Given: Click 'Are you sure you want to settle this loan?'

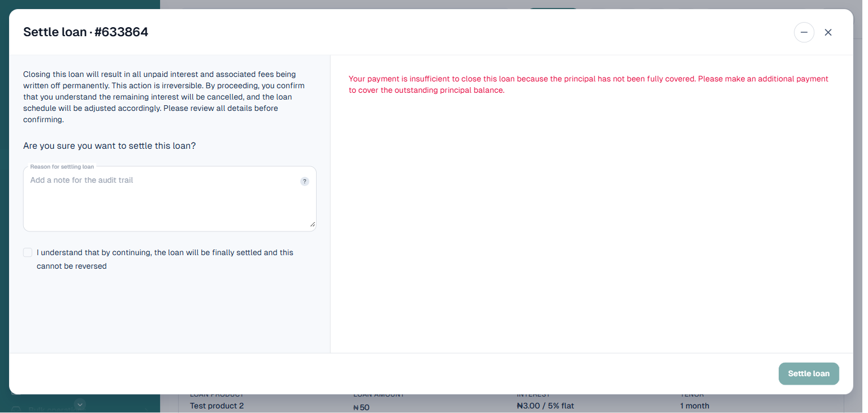Looking at the screenshot, I should pyautogui.click(x=110, y=146).
